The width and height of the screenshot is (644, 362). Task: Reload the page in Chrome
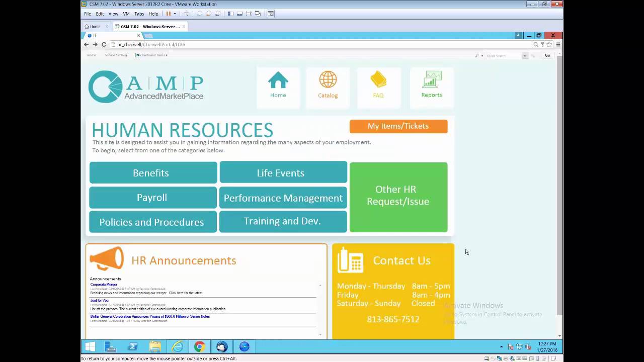tap(104, 44)
